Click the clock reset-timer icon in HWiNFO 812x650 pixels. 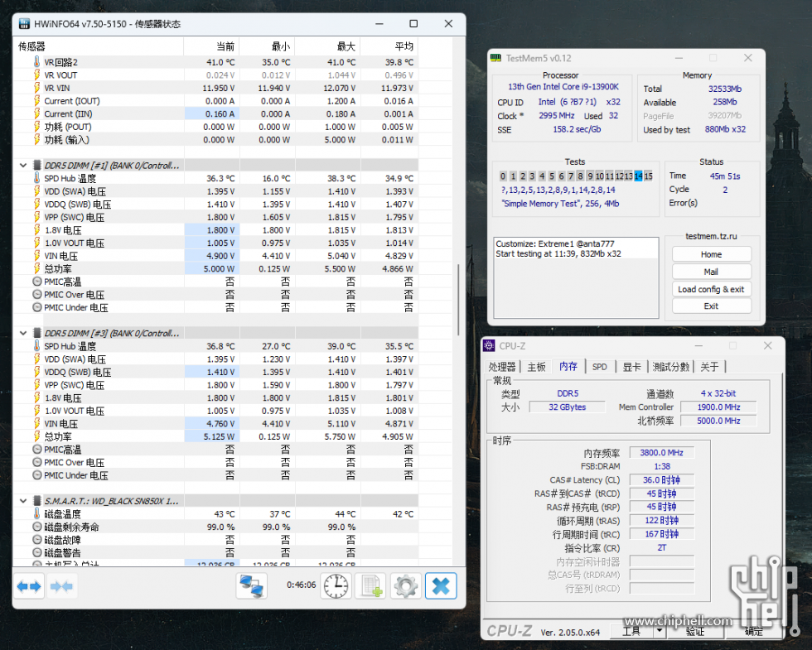[336, 586]
